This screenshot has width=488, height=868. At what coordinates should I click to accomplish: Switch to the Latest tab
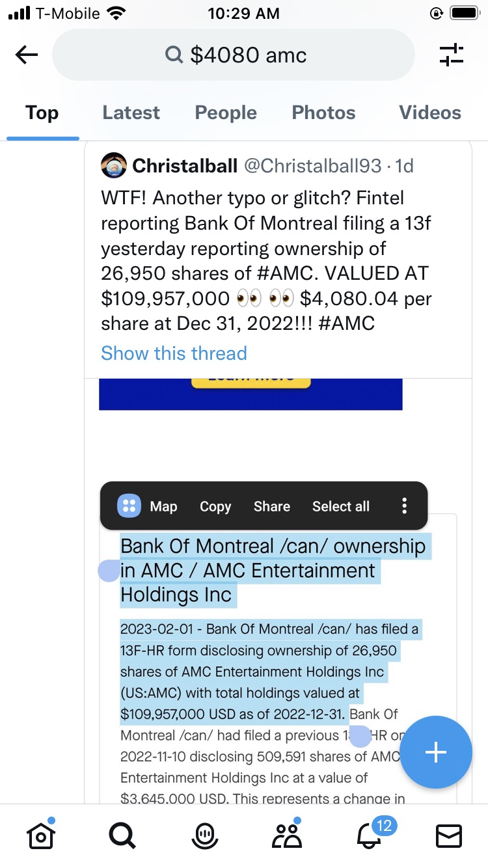tap(131, 113)
